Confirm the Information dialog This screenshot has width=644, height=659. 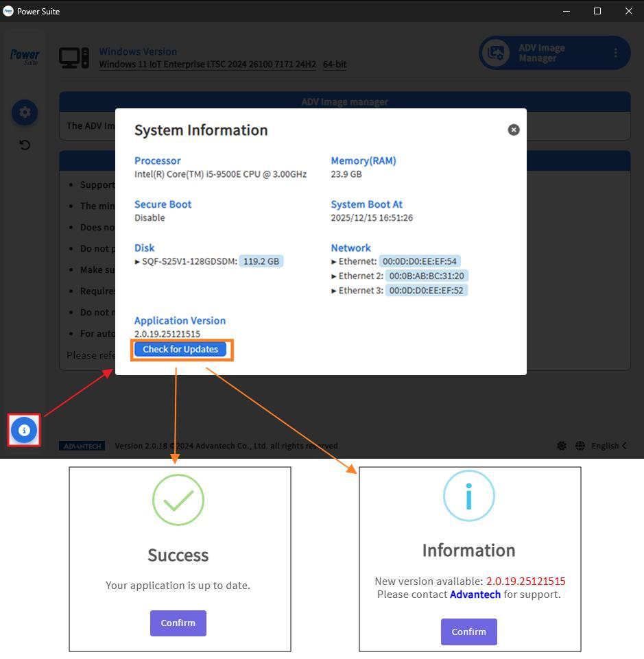pyautogui.click(x=468, y=632)
